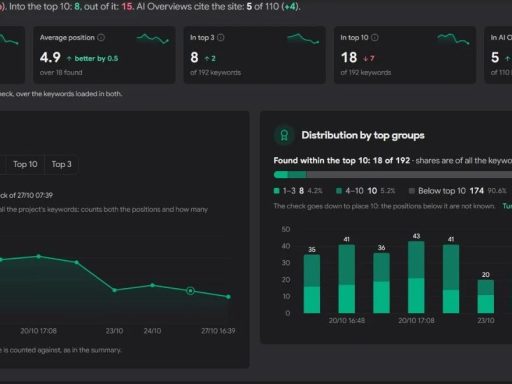Click the circled highlighted point on the line chart
512x384 pixels.
click(x=190, y=291)
